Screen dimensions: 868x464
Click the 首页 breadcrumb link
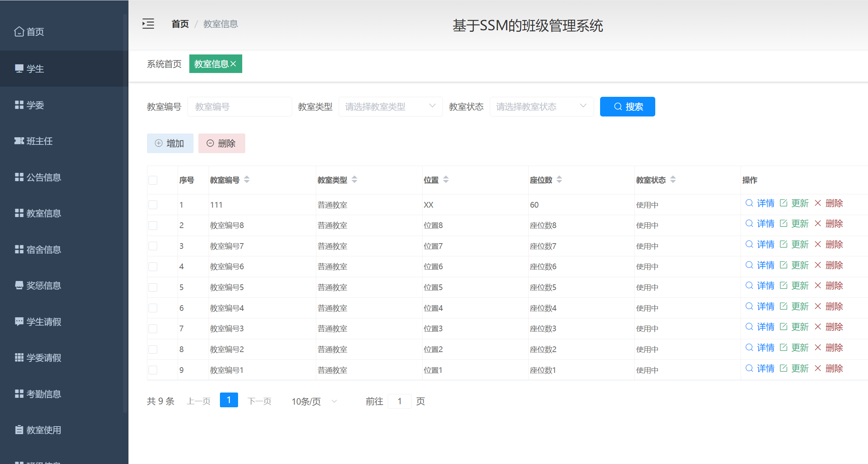point(180,24)
